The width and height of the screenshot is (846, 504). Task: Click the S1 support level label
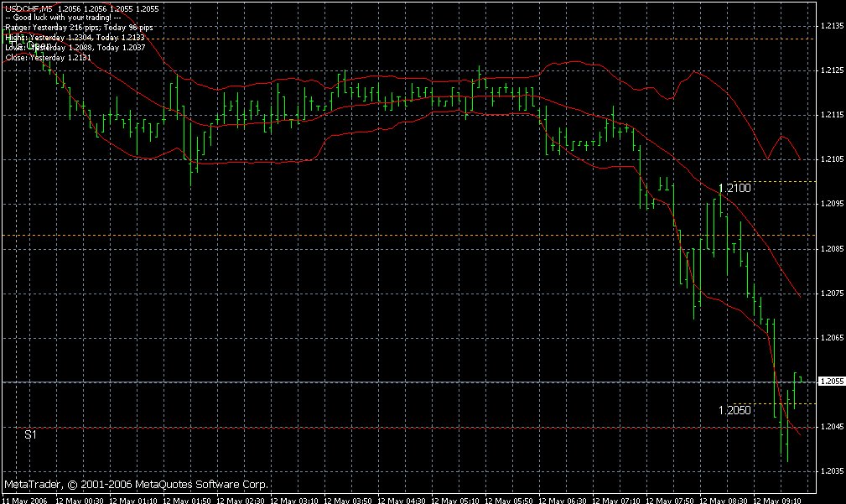pyautogui.click(x=30, y=434)
